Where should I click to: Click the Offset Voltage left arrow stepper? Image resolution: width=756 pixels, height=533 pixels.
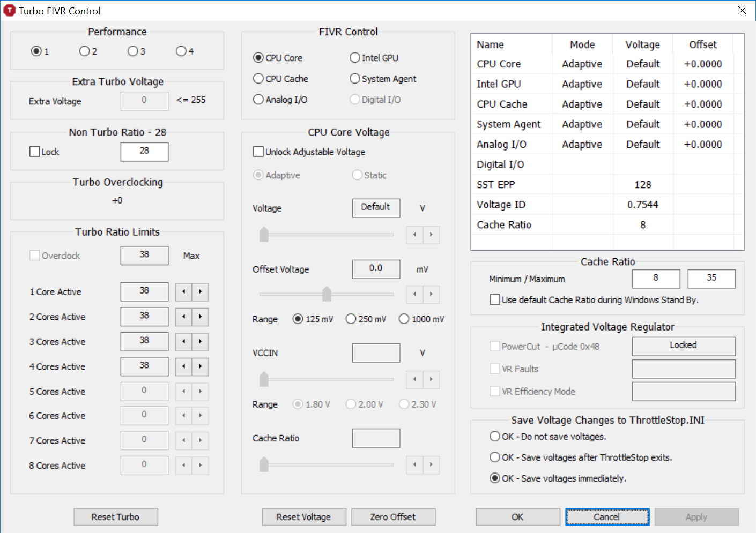pos(414,294)
